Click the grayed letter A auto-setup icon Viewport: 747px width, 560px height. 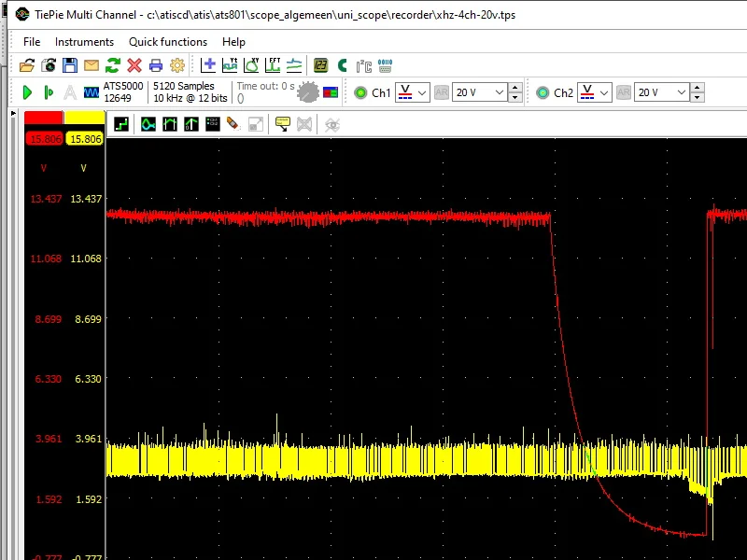70,92
